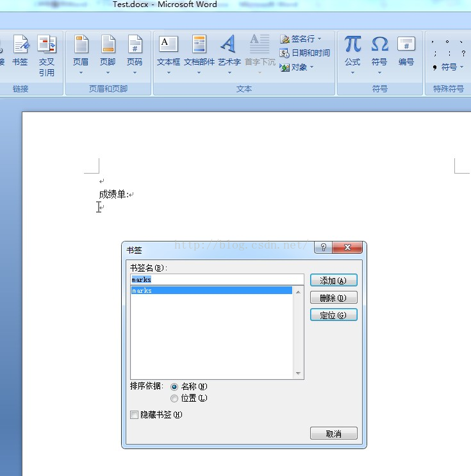Screen dimensions: 471x476
Task: Click the dialog help question mark button
Action: click(x=324, y=247)
